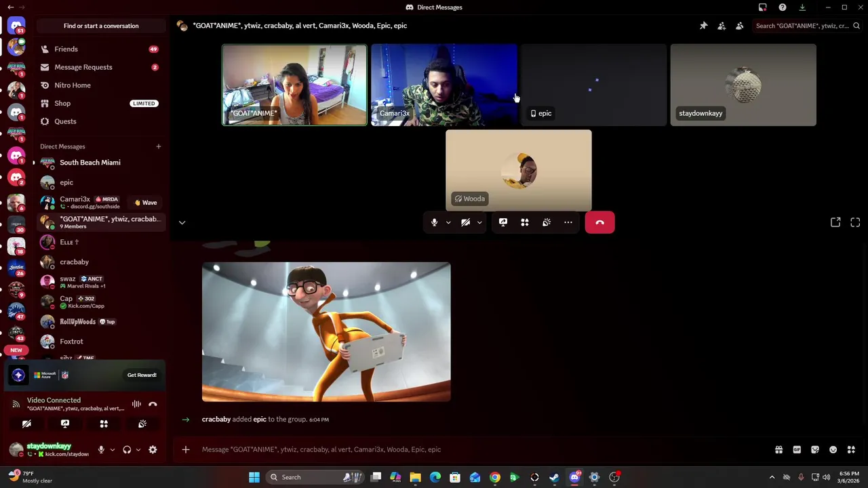Image resolution: width=868 pixels, height=488 pixels.
Task: Open soundboard in the Video Connected panel
Action: pos(142,424)
